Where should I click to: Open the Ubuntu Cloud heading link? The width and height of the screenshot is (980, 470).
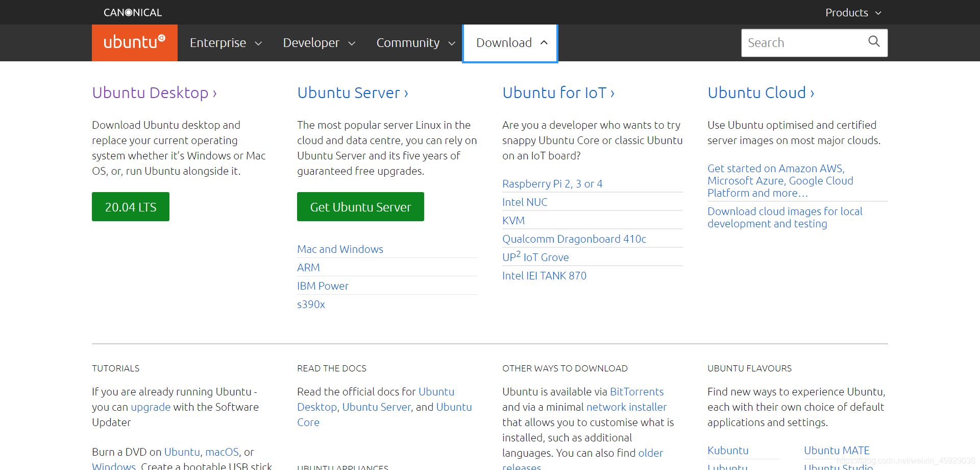point(761,93)
